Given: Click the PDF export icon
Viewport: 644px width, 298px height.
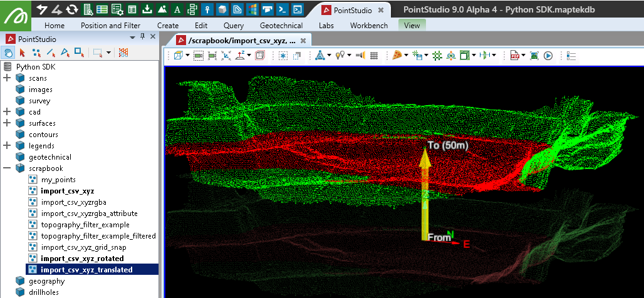Looking at the screenshot, I should click(515, 56).
